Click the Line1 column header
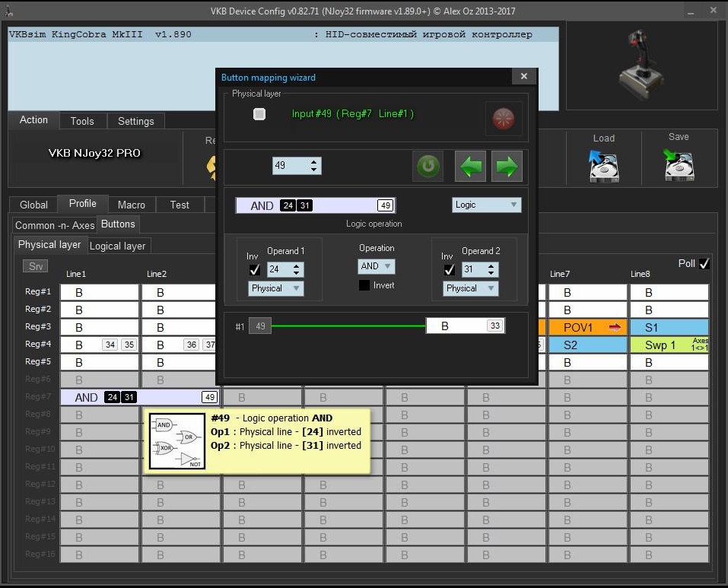The image size is (728, 588). (76, 274)
